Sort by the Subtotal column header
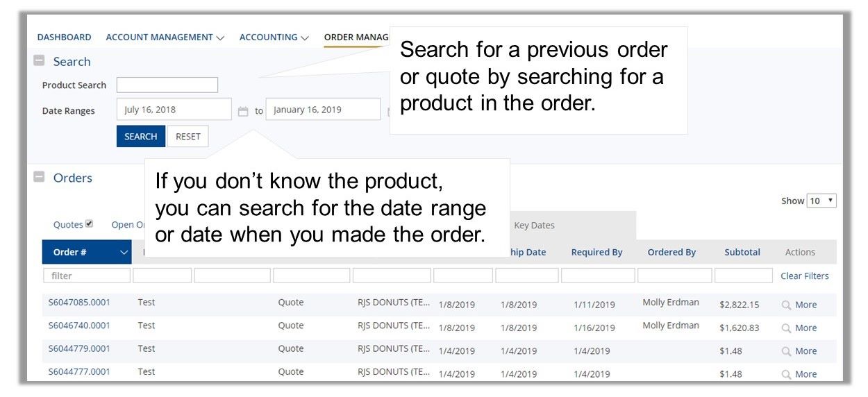The image size is (868, 397). tap(742, 252)
